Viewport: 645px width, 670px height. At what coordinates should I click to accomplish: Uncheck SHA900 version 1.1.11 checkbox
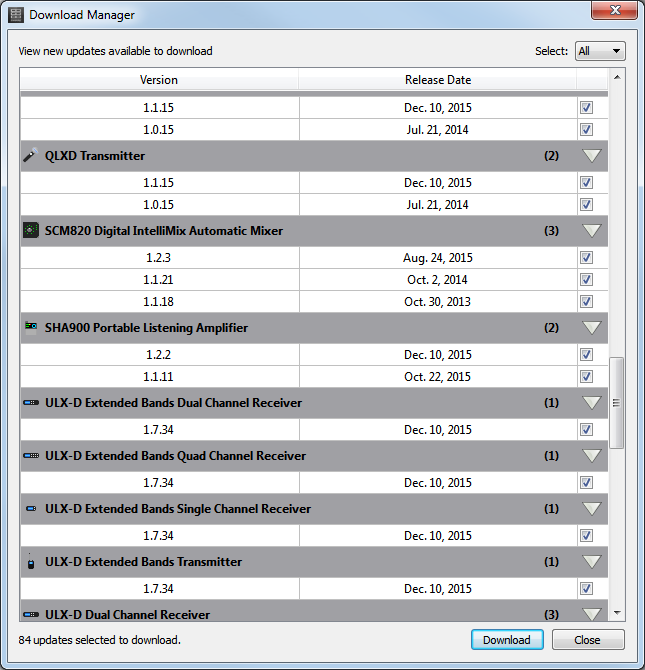click(586, 377)
